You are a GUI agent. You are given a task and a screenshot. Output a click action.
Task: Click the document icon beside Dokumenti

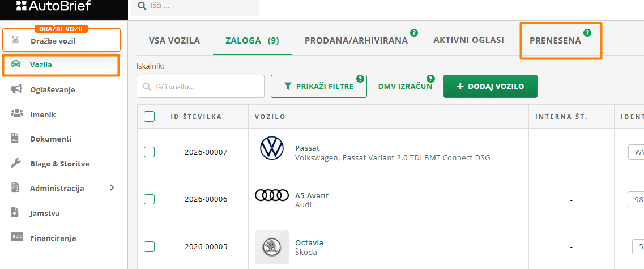point(16,139)
